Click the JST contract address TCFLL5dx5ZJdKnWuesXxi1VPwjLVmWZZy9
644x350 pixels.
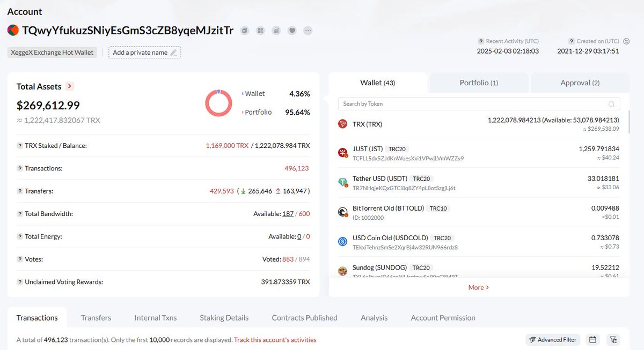[x=408, y=158]
